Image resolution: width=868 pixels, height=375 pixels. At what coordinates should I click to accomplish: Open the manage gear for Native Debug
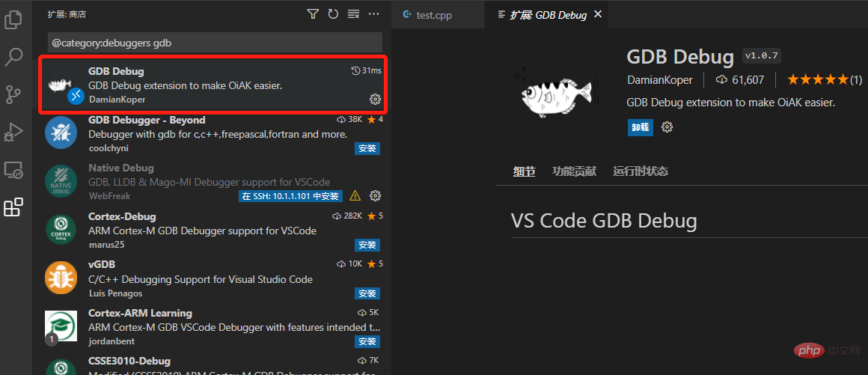click(376, 196)
